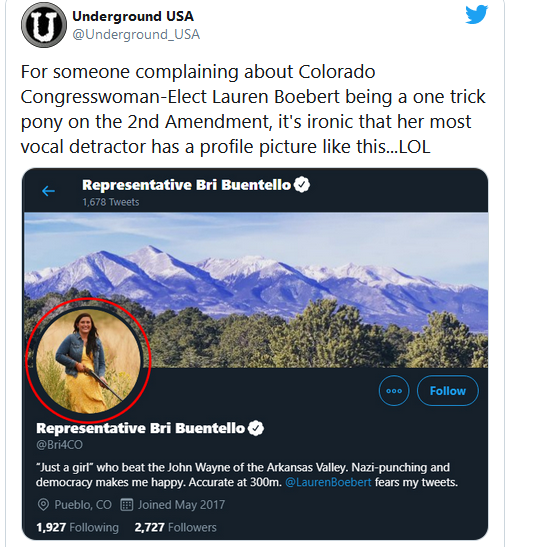Viewport: 536px width, 547px height.
Task: Open the three-dot more options button
Action: pyautogui.click(x=394, y=391)
